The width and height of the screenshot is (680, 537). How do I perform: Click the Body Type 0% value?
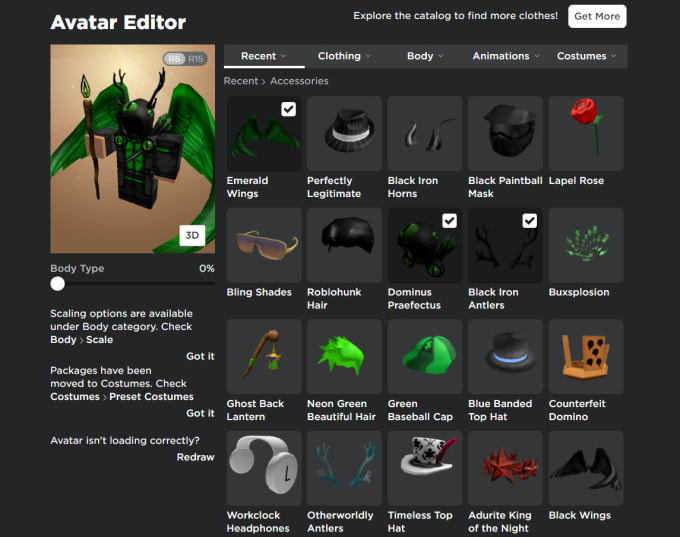pyautogui.click(x=207, y=268)
